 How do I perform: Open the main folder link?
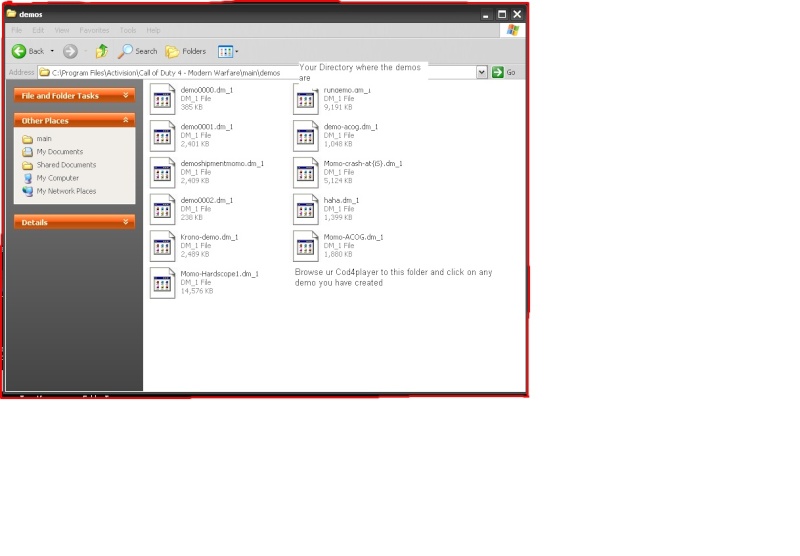pyautogui.click(x=44, y=139)
